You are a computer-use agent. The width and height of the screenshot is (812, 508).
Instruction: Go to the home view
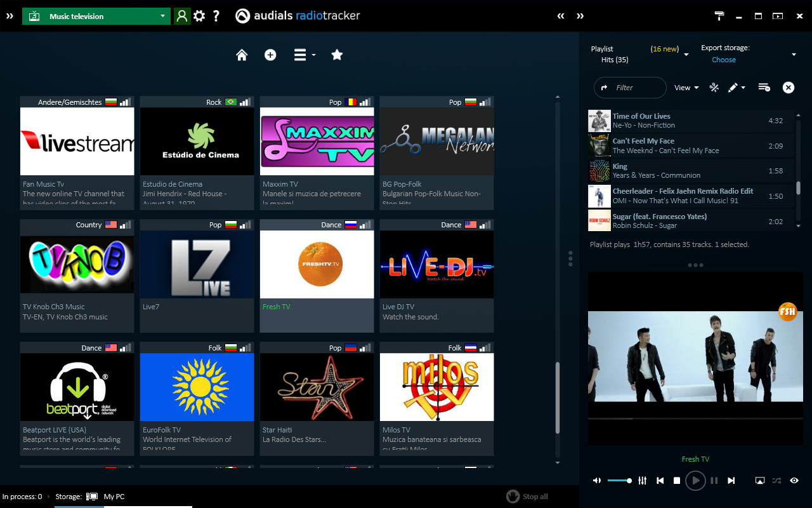242,55
